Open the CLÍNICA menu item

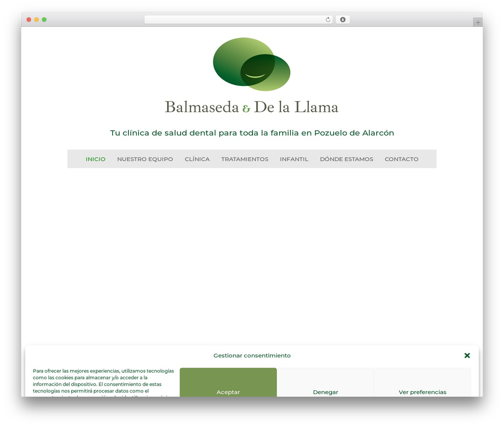click(197, 159)
